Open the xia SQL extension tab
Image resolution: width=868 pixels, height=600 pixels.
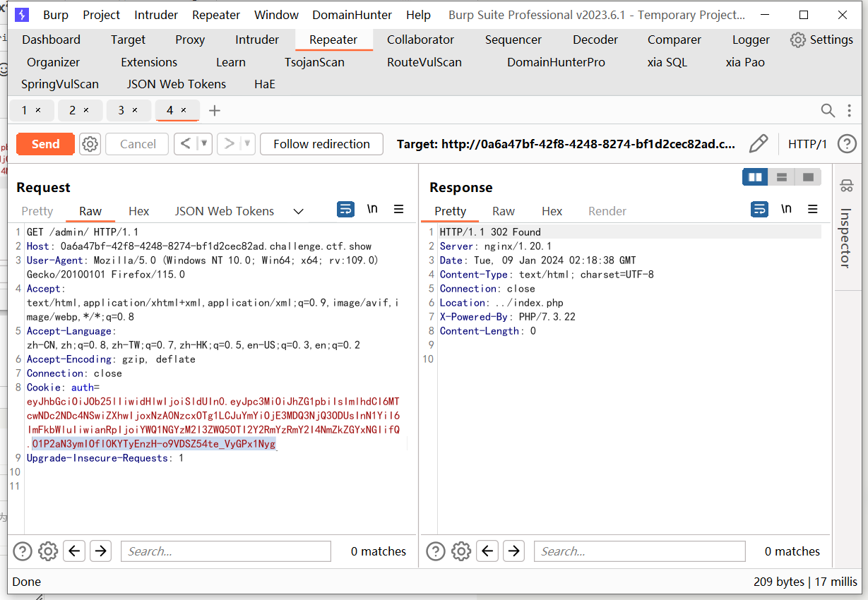pyautogui.click(x=667, y=62)
